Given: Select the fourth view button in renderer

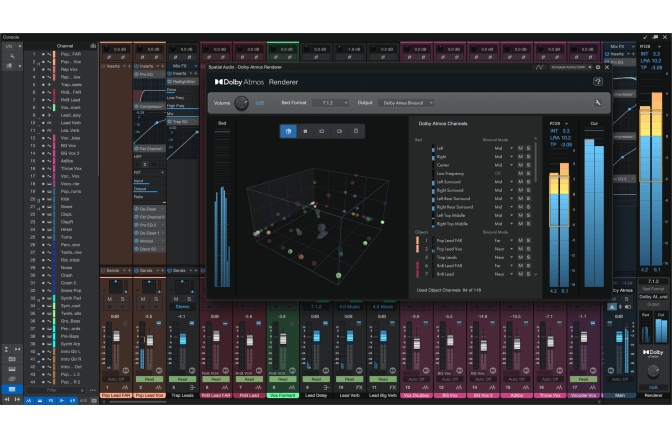Looking at the screenshot, I should click(x=339, y=131).
